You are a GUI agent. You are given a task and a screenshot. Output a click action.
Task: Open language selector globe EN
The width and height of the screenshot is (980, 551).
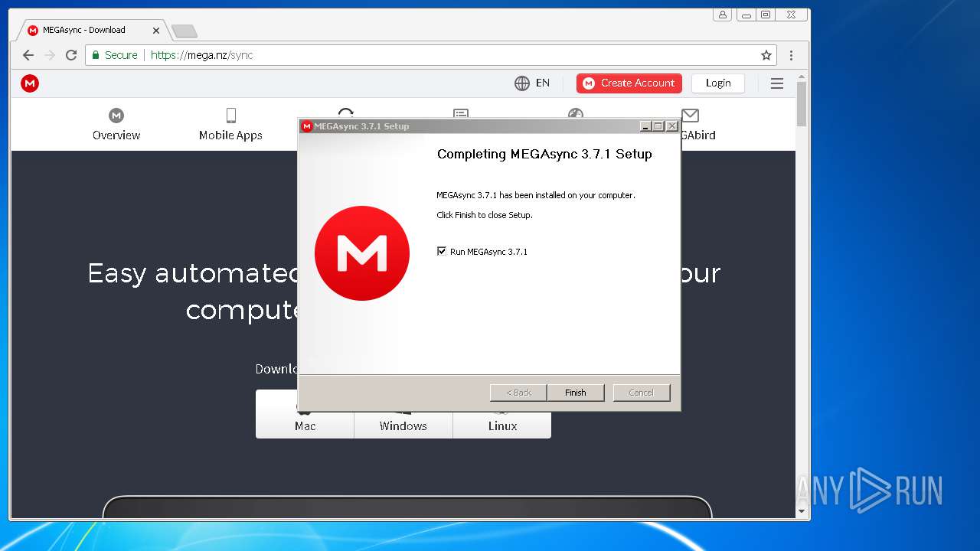532,83
